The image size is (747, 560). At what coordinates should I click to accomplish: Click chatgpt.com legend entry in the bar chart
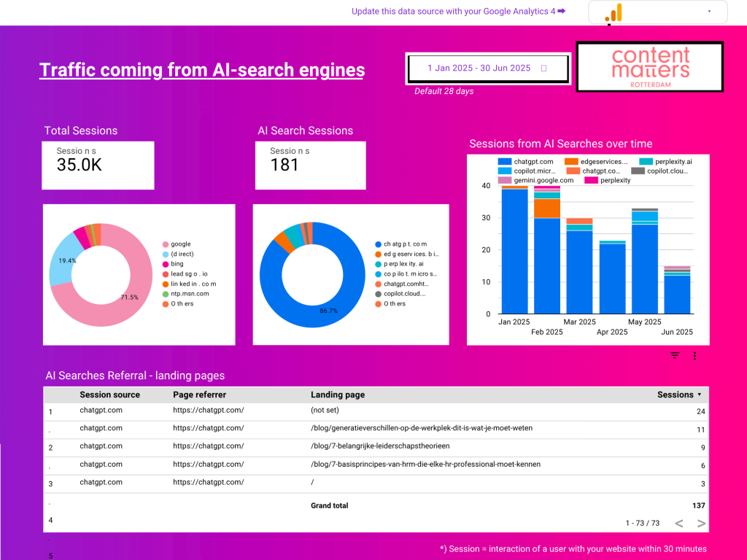(525, 162)
